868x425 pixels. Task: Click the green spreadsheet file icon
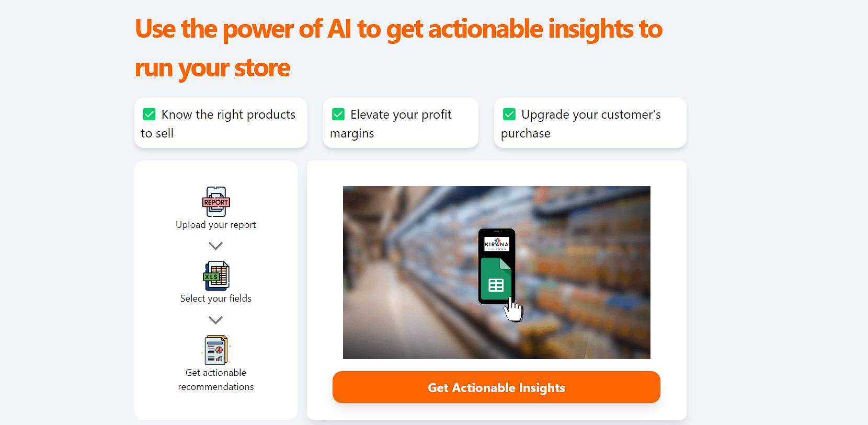click(x=496, y=279)
